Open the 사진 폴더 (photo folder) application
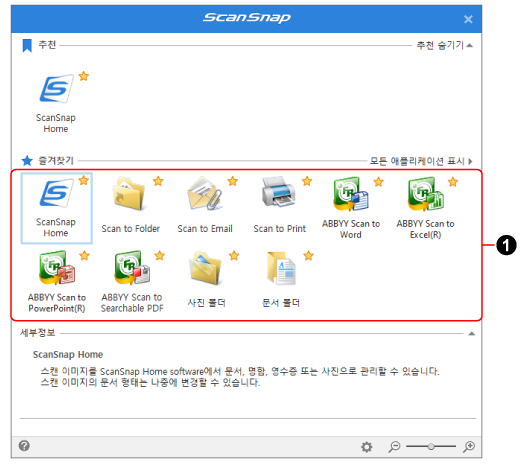This screenshot has width=522, height=472. 206,279
